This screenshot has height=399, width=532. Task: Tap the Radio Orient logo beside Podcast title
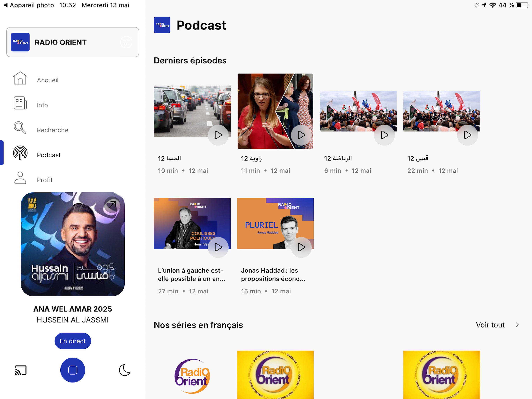pyautogui.click(x=162, y=25)
